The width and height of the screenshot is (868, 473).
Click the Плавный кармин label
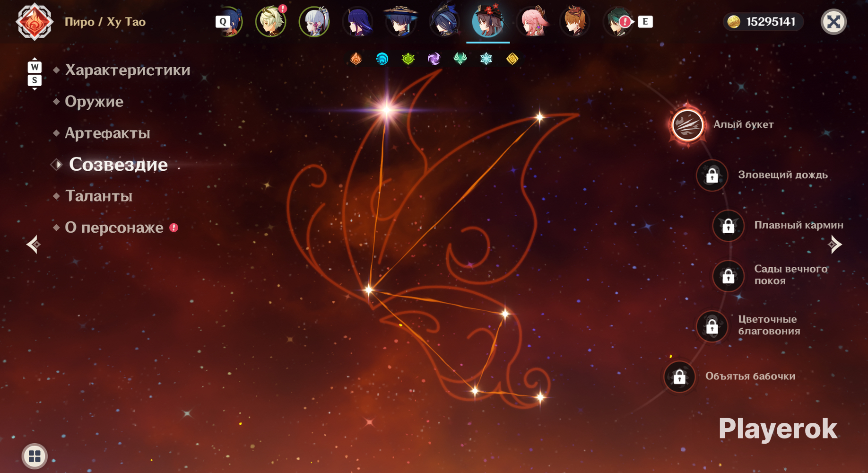coord(799,225)
